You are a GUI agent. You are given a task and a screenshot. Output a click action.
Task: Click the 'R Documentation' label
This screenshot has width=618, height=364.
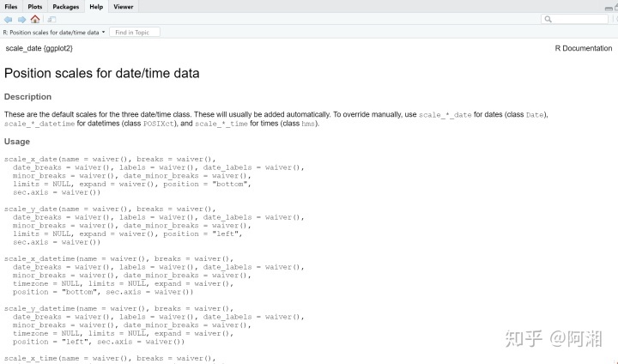(x=584, y=48)
